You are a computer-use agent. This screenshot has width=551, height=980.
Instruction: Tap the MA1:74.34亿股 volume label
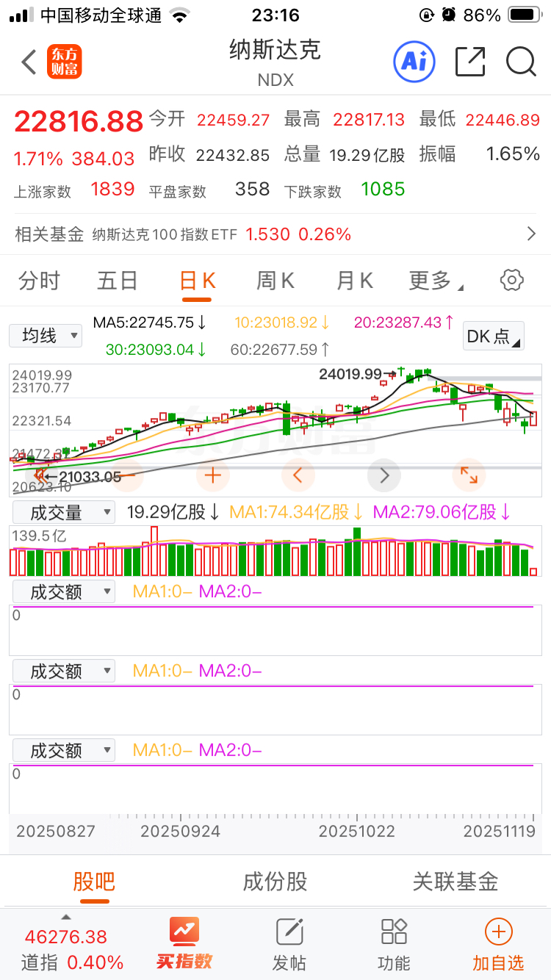pos(297,512)
